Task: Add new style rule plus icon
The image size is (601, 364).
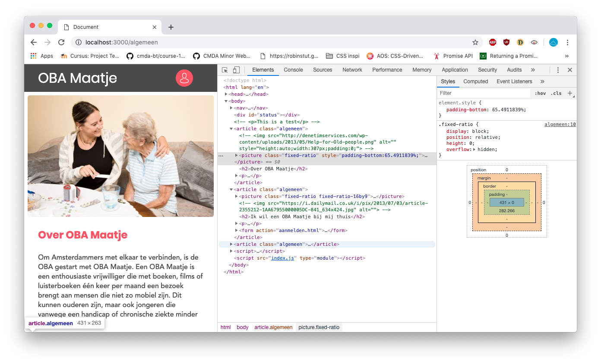Action: [570, 93]
